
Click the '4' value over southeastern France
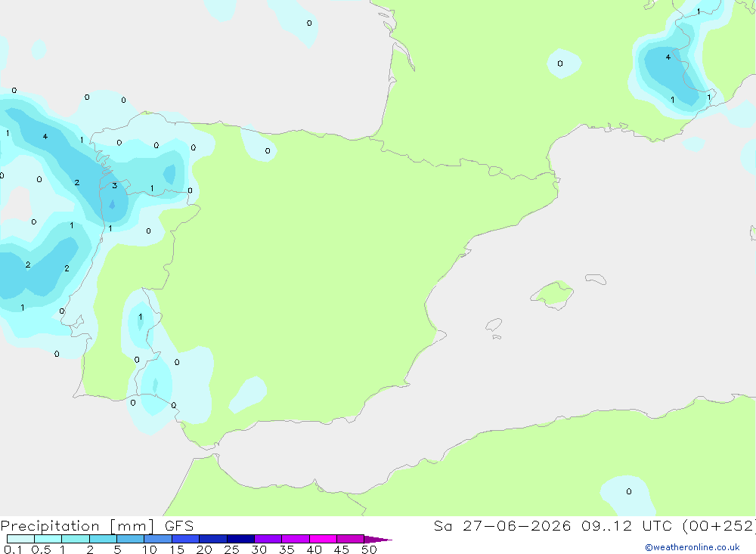(x=668, y=57)
